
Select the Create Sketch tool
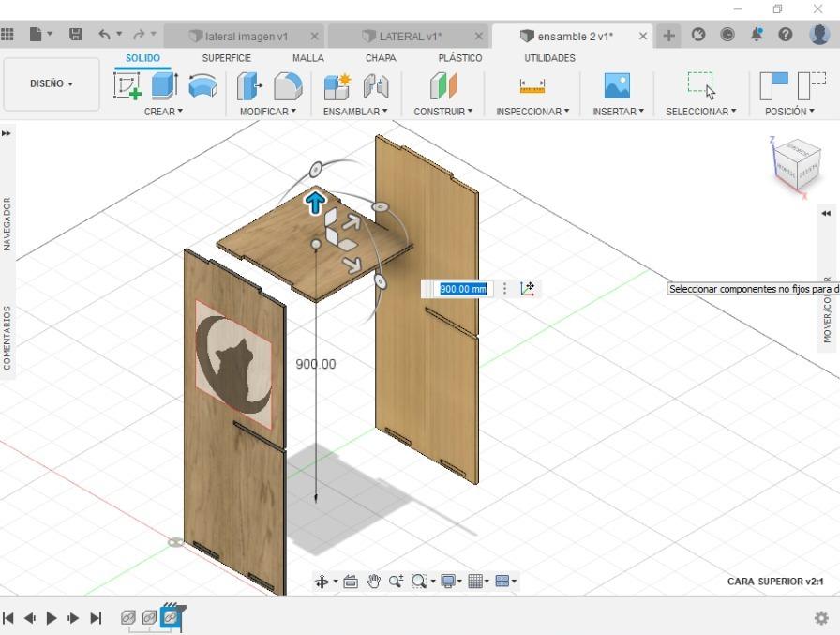pos(127,85)
